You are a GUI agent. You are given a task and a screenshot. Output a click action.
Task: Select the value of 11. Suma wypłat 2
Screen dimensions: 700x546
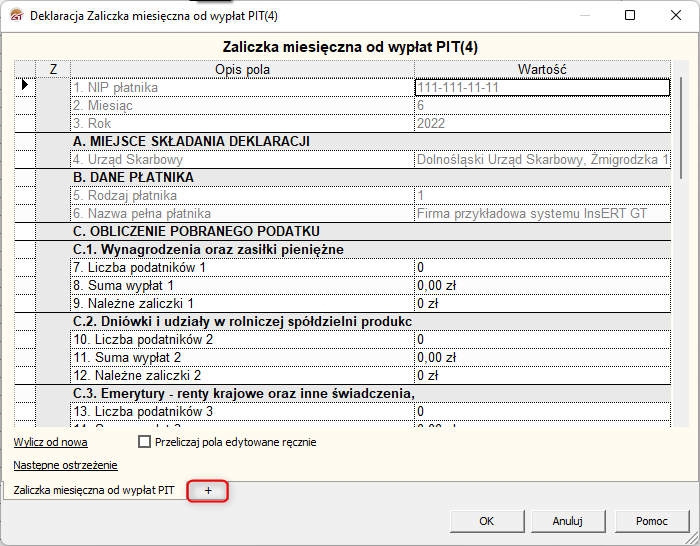click(542, 358)
